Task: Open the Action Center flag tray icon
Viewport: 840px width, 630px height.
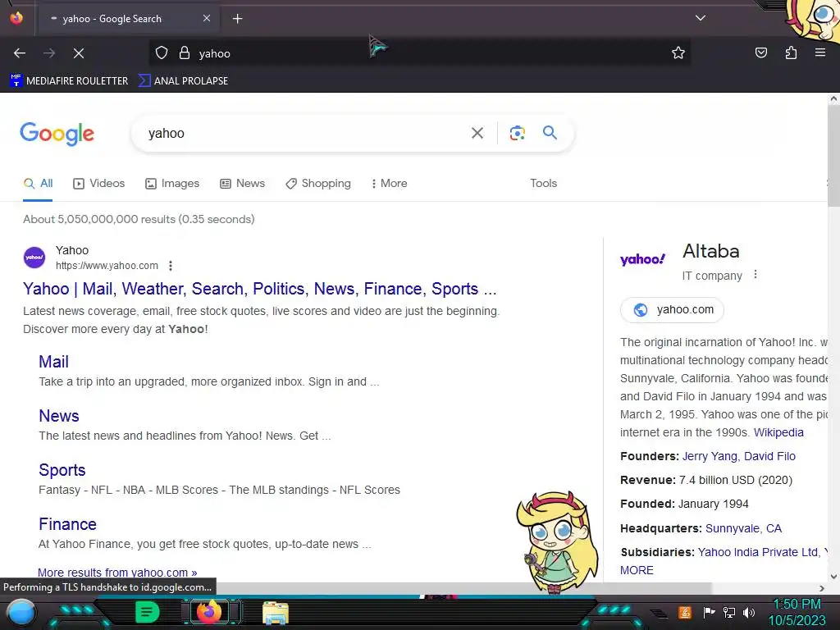Action: click(709, 612)
